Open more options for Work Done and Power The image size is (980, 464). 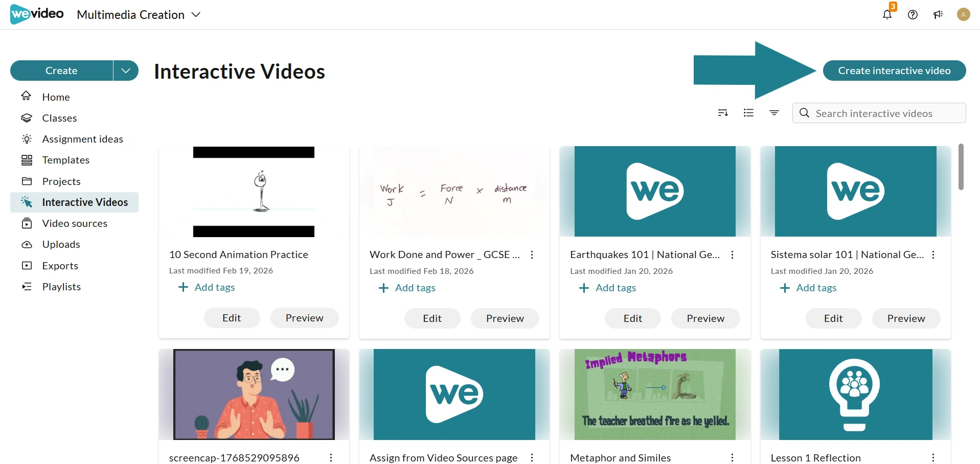(x=532, y=254)
